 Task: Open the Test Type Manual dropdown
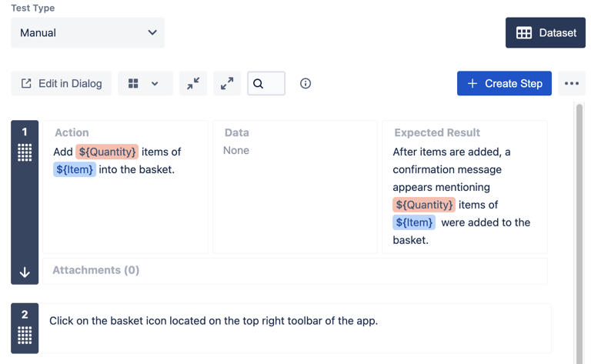point(88,33)
